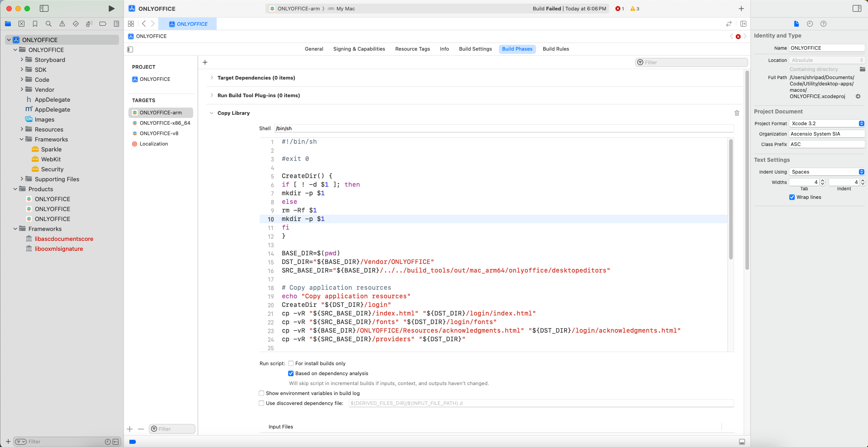
Task: Toggle editor review swap arrows
Action: point(729,24)
